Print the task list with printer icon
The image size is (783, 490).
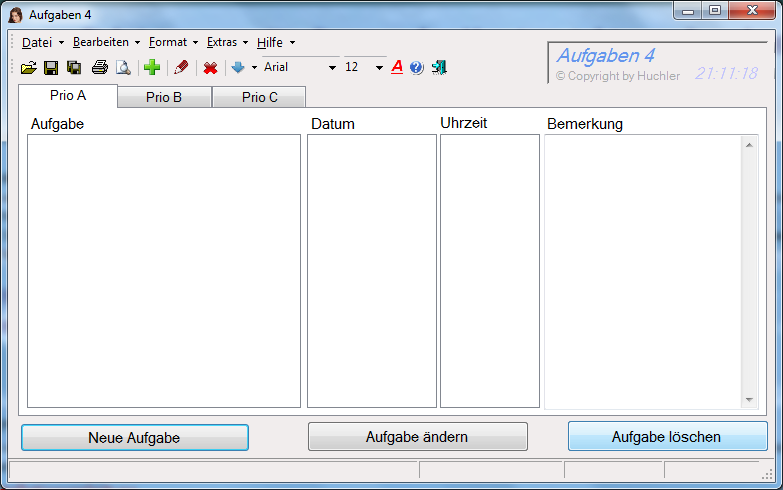pos(100,67)
